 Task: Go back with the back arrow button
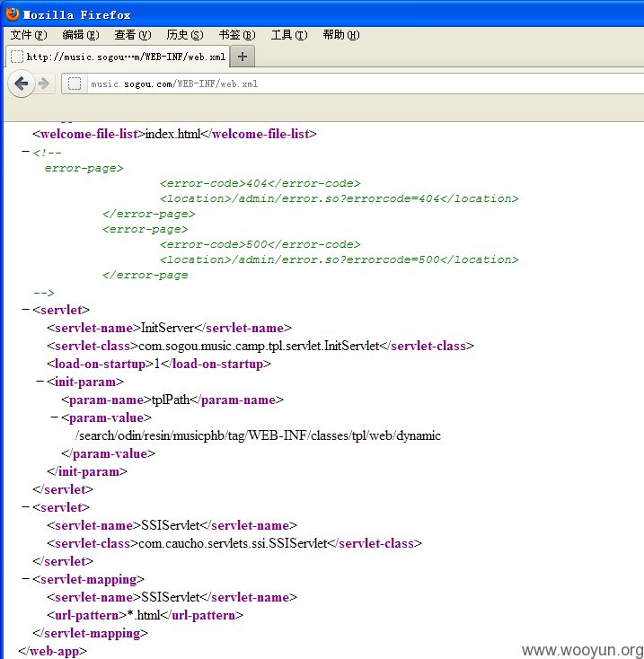[21, 83]
